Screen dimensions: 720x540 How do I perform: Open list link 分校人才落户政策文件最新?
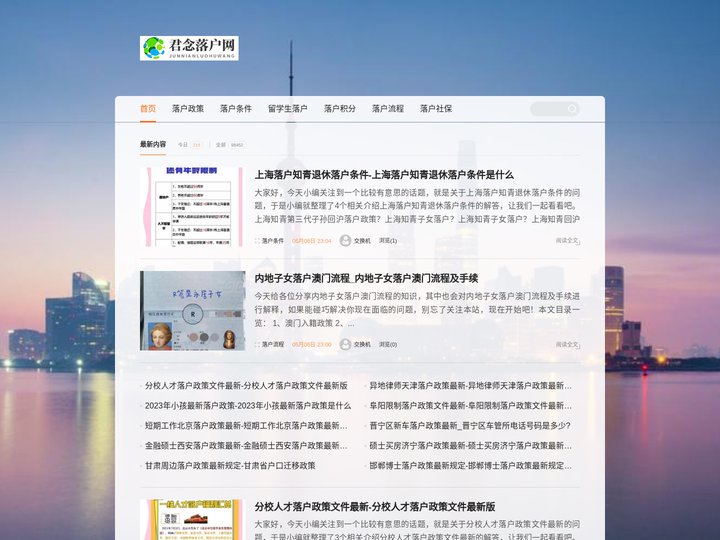pos(246,386)
